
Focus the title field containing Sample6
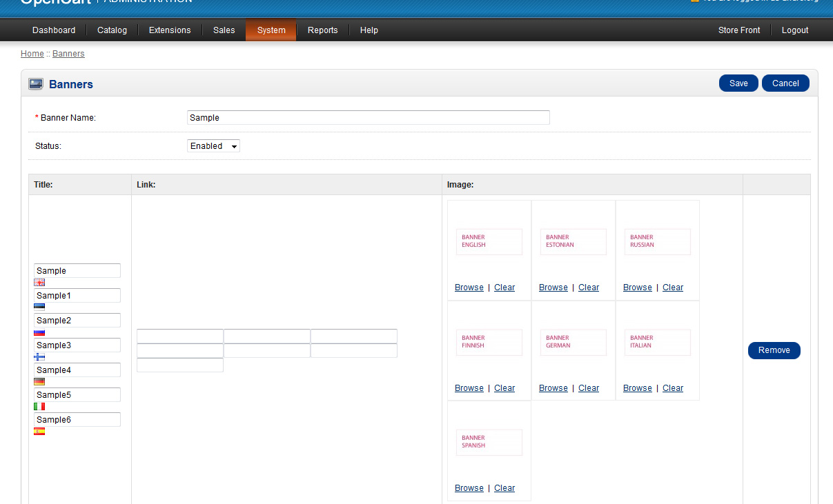(77, 419)
